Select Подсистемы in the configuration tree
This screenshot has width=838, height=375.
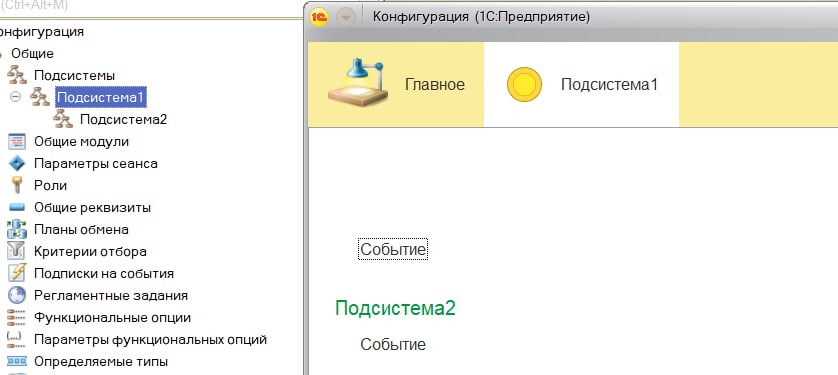pyautogui.click(x=74, y=75)
